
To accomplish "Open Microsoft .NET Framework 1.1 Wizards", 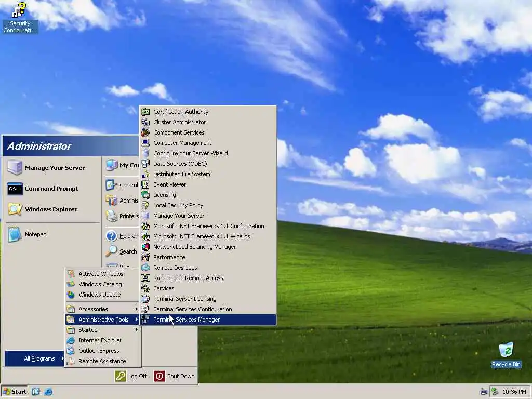I will pyautogui.click(x=208, y=236).
